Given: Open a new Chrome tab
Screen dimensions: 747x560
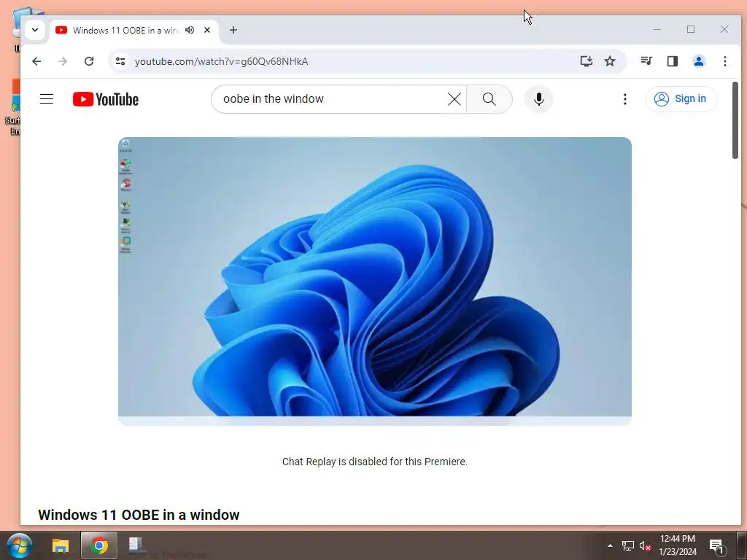Looking at the screenshot, I should click(x=233, y=30).
